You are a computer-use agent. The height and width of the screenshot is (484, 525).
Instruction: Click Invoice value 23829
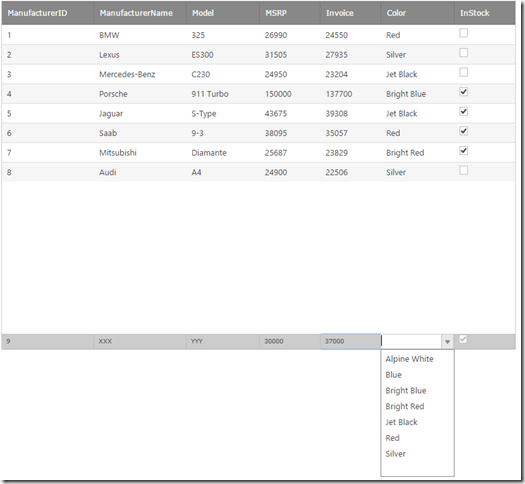pyautogui.click(x=351, y=153)
